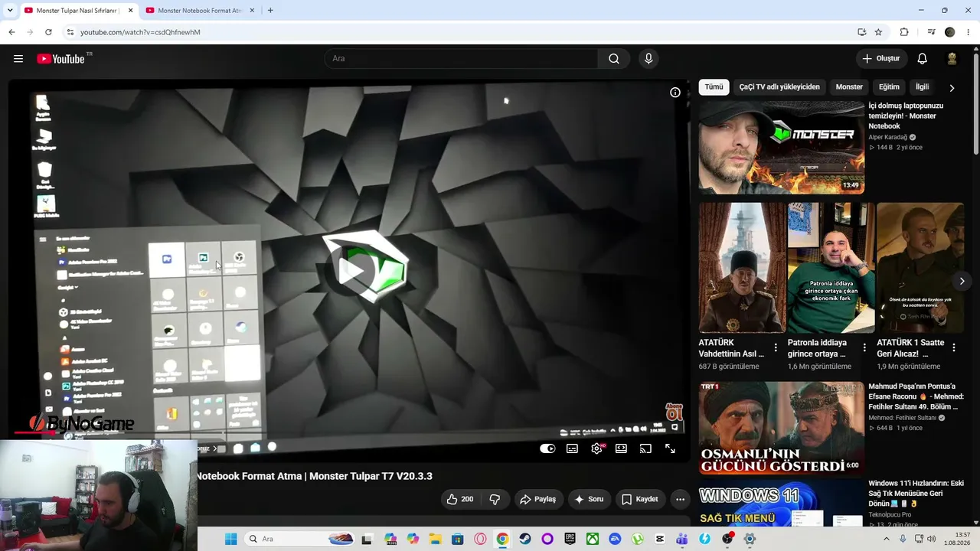Open Mehmed: Fetihler Sultanı channel link
The width and height of the screenshot is (980, 551).
[902, 418]
